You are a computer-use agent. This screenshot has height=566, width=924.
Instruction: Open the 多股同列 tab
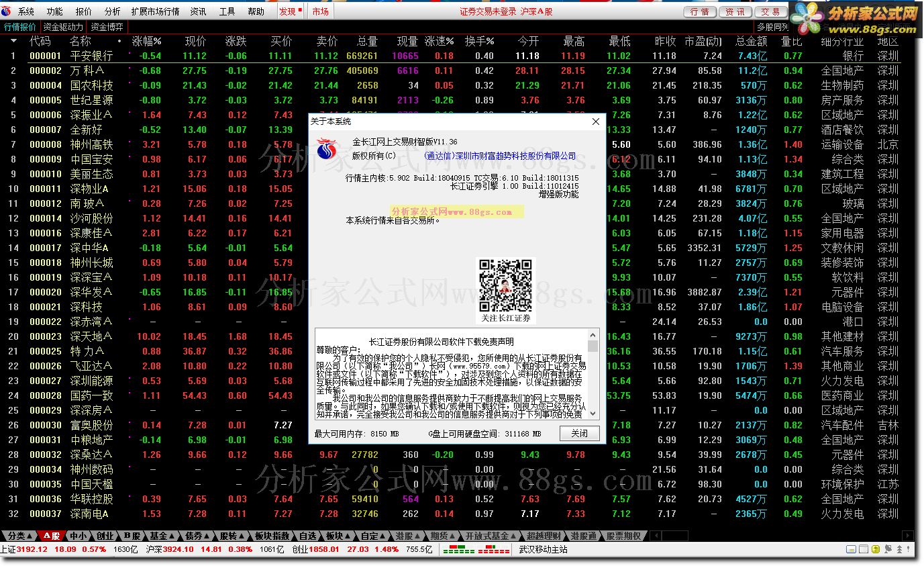click(x=773, y=27)
